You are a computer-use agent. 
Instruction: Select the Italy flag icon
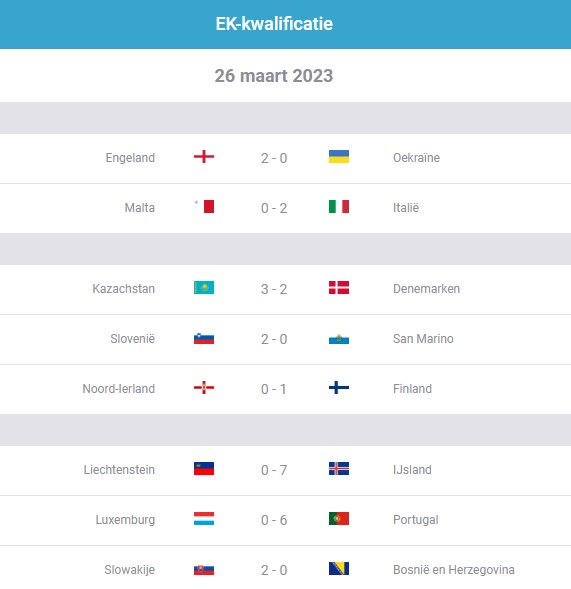[x=339, y=207]
